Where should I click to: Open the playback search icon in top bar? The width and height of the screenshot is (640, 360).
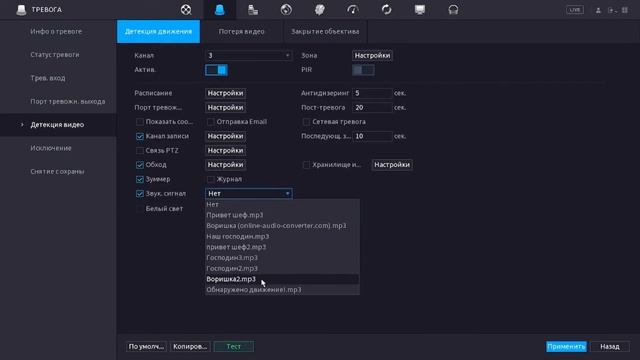(x=186, y=9)
